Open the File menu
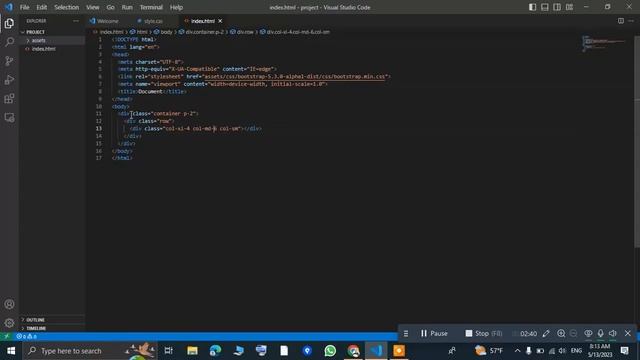The image size is (640, 360). pyautogui.click(x=24, y=7)
